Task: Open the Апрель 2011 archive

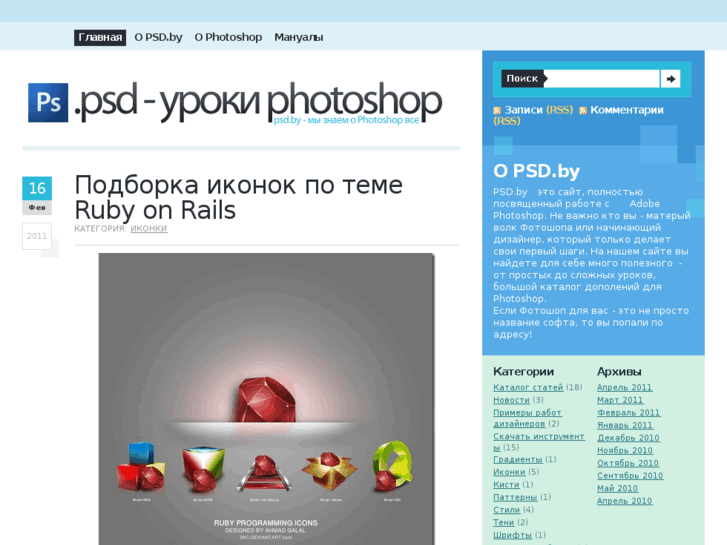Action: click(624, 387)
